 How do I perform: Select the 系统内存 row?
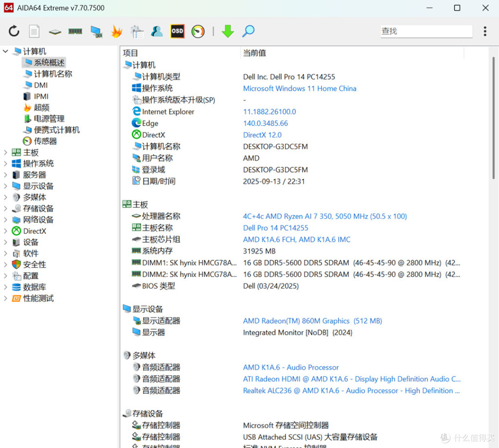pos(291,251)
